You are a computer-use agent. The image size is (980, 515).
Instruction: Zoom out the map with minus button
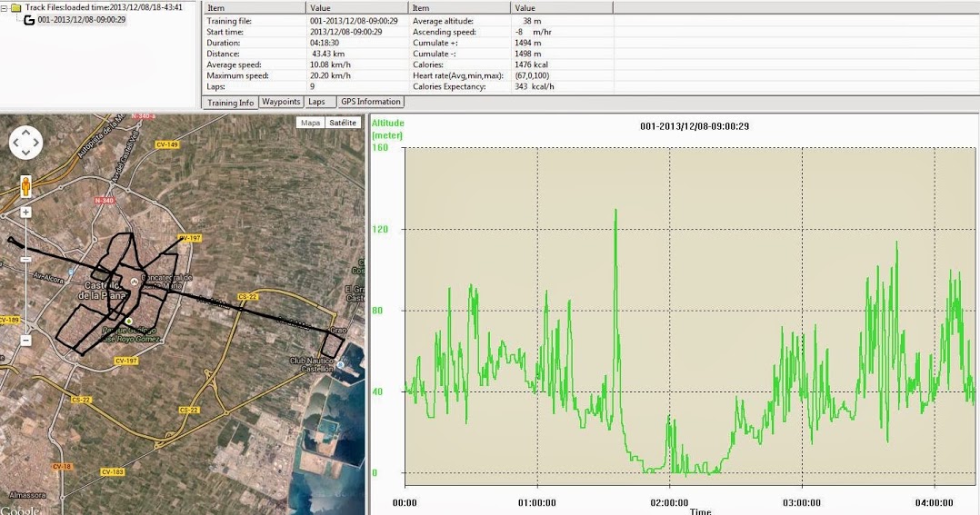pos(25,341)
